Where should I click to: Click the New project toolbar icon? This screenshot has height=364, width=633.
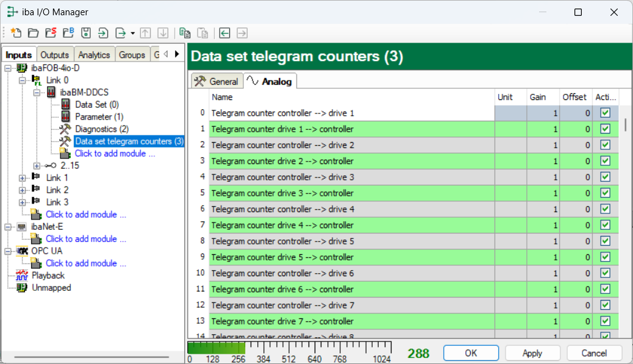coord(15,33)
